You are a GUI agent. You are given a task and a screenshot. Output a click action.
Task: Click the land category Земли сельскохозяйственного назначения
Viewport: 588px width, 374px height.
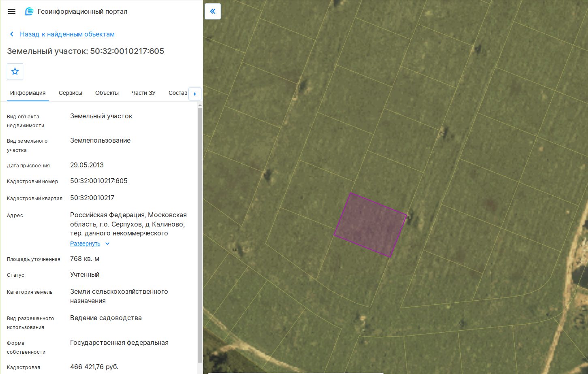(x=119, y=296)
